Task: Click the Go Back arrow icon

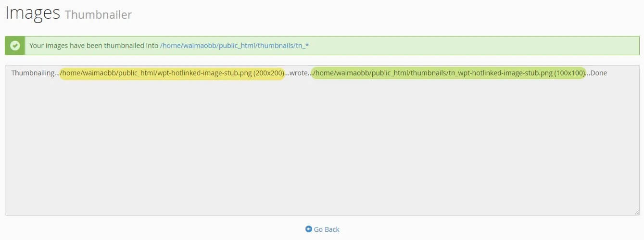Action: click(309, 229)
